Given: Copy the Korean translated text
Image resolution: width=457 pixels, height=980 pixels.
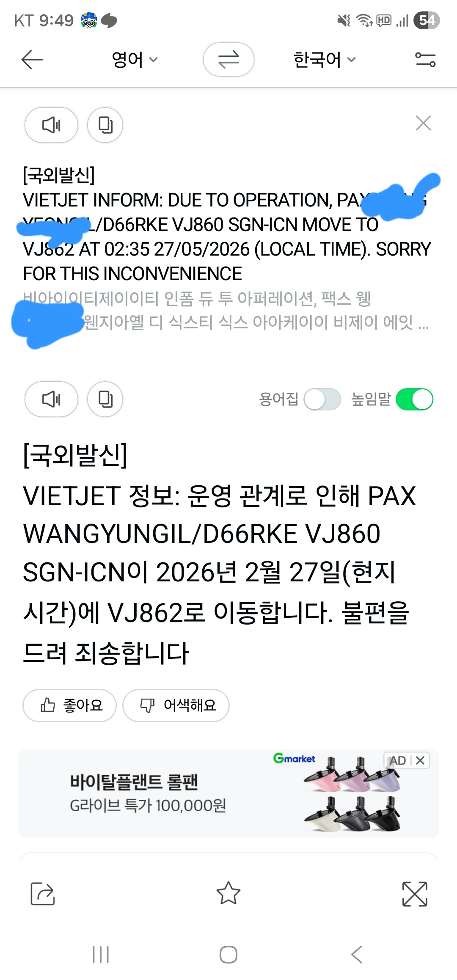Looking at the screenshot, I should click(105, 399).
